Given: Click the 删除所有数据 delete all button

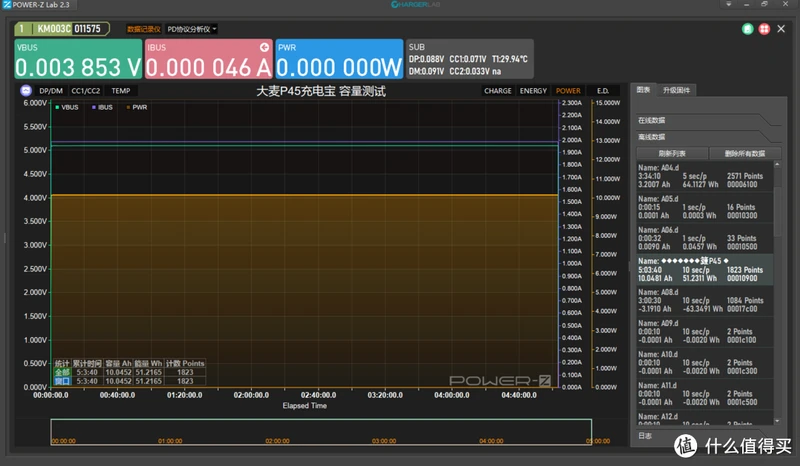Looking at the screenshot, I should click(x=745, y=153).
